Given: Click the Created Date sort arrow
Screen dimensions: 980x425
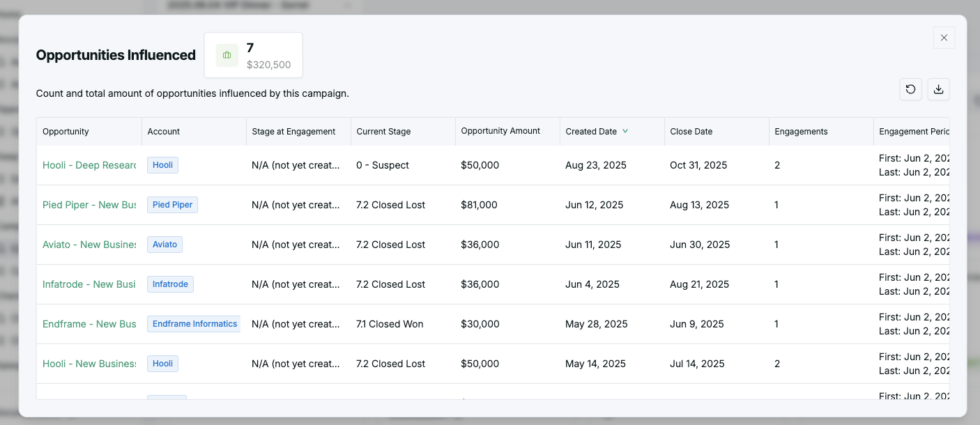Looking at the screenshot, I should coord(625,131).
